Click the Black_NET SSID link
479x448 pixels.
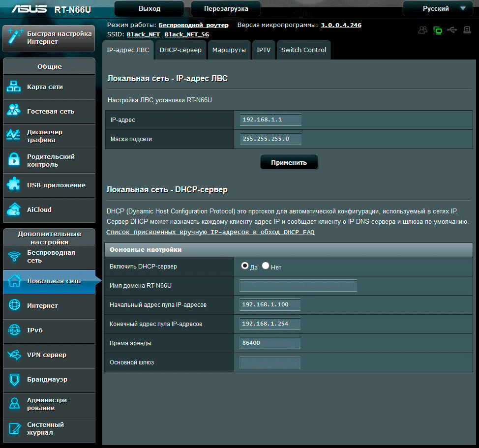point(143,34)
